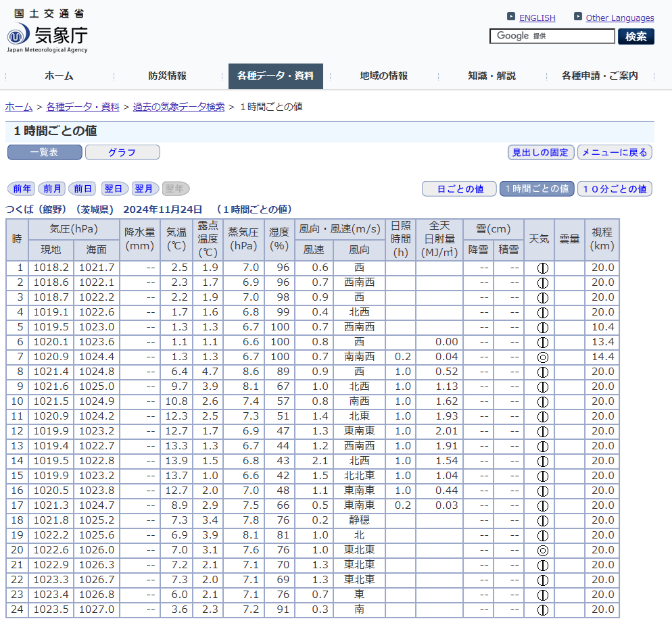The image size is (672, 623).
Task: Click the weather symbol in hour 10 row
Action: [543, 402]
